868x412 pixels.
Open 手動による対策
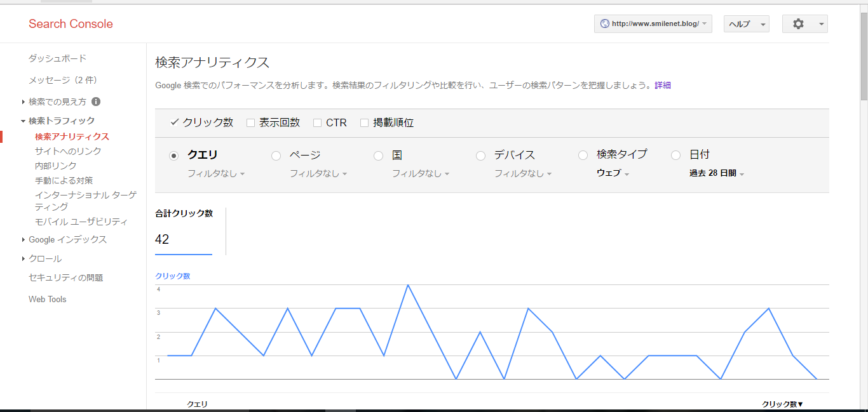click(x=64, y=180)
